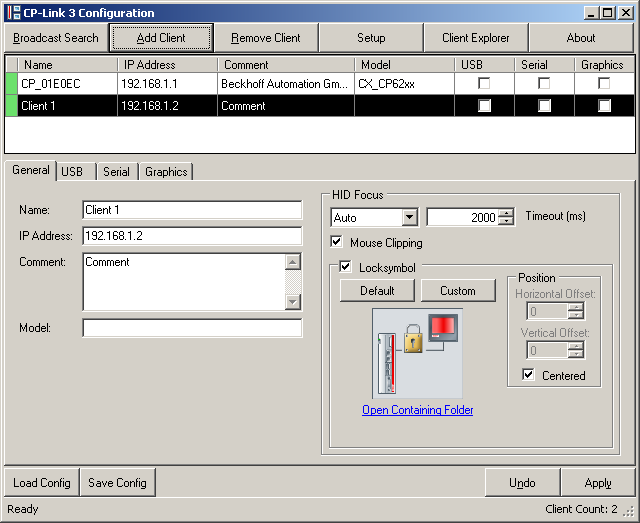Click the Load Config button

(x=42, y=483)
